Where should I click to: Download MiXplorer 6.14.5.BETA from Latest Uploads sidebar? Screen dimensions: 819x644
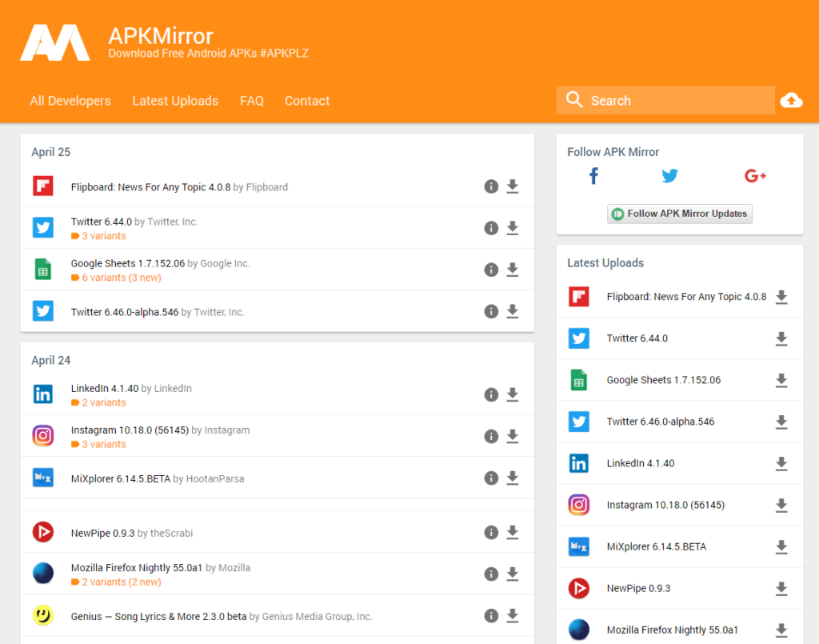[781, 546]
